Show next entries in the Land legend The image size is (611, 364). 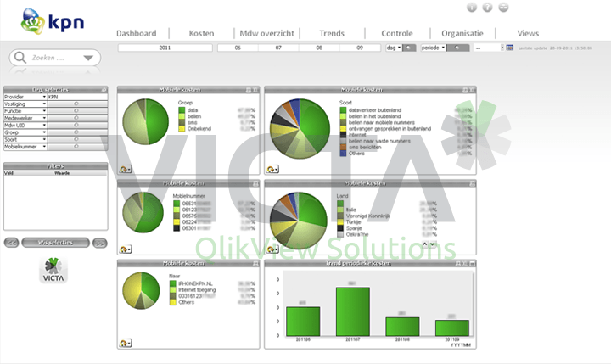click(433, 244)
